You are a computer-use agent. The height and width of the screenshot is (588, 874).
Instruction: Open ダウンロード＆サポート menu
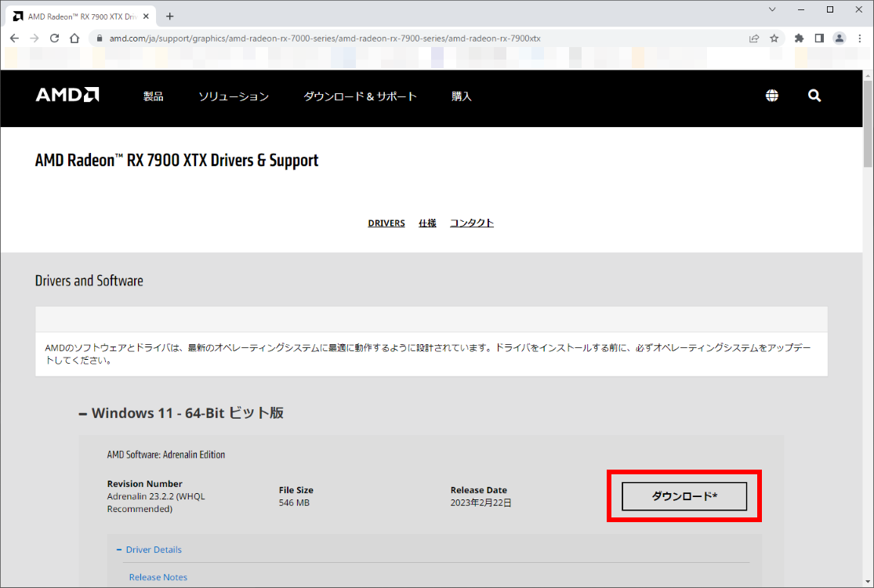pos(360,96)
